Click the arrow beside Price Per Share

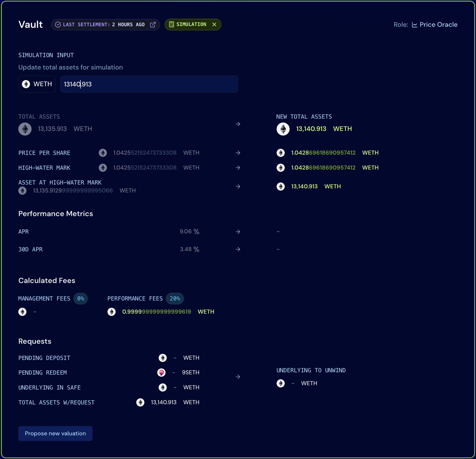point(238,153)
